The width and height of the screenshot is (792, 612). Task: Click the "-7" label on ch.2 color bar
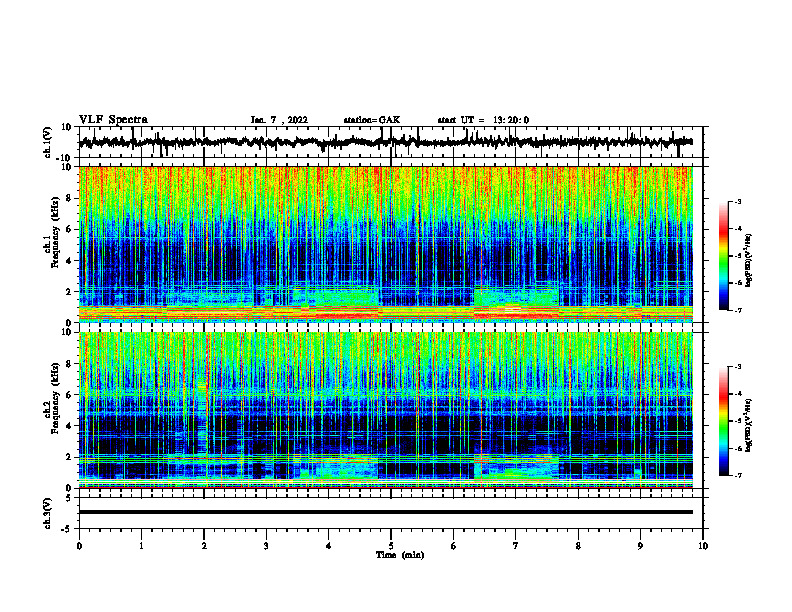[x=738, y=475]
